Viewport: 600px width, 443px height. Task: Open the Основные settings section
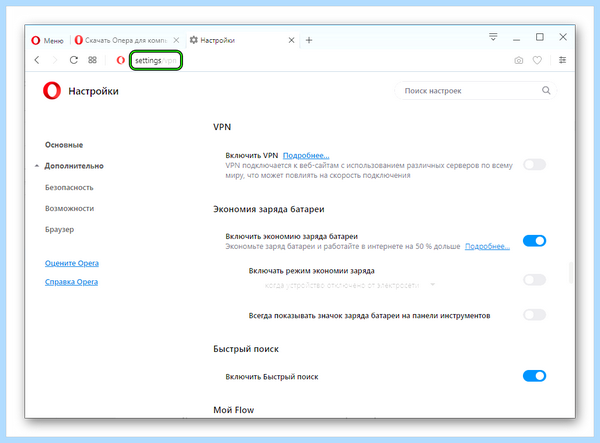(x=64, y=145)
